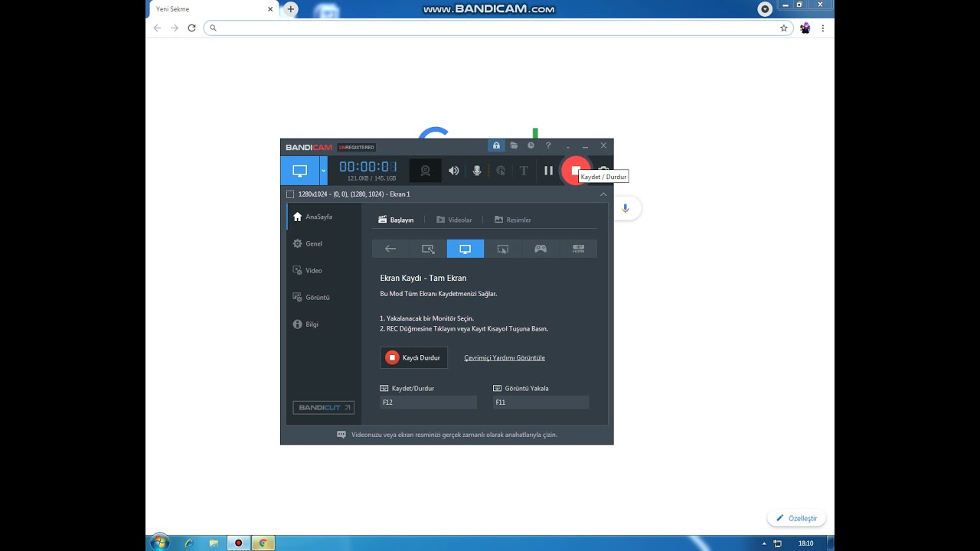Open the scheduled recording clock icon

pyautogui.click(x=531, y=145)
